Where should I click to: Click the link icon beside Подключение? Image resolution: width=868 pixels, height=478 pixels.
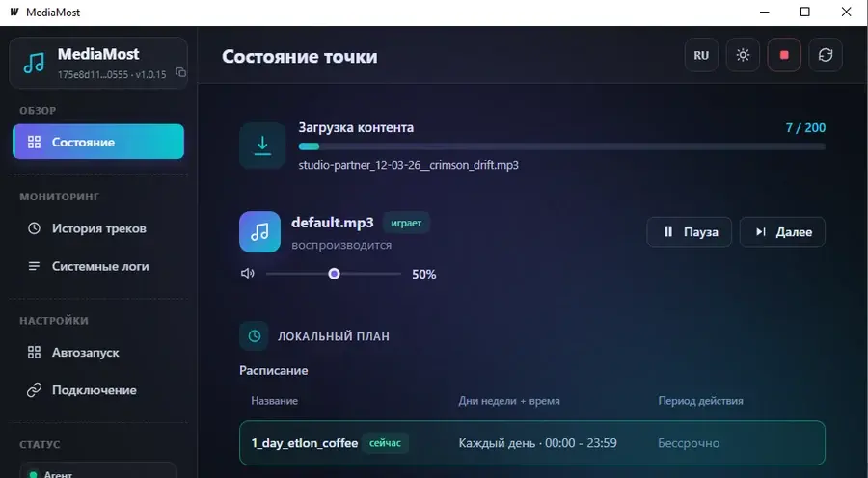pos(34,390)
